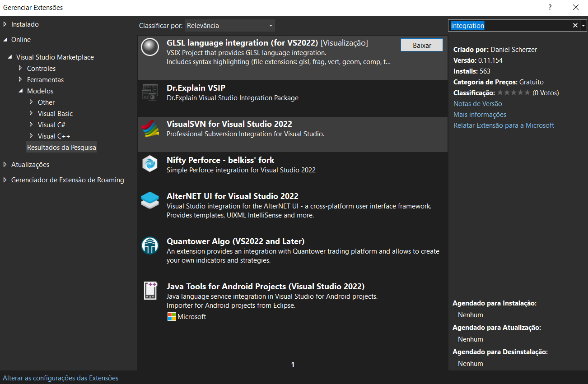Expand the Controles node
588x384 pixels.
(x=20, y=69)
